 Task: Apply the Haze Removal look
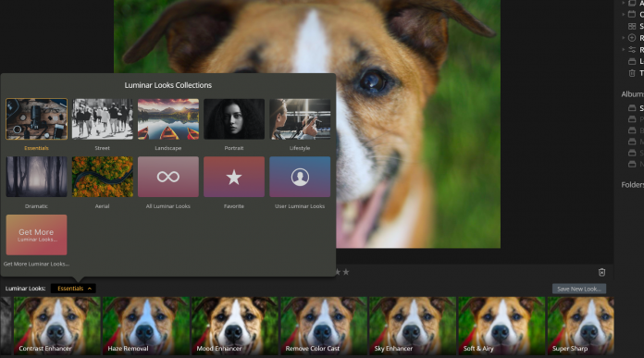pyautogui.click(x=146, y=326)
